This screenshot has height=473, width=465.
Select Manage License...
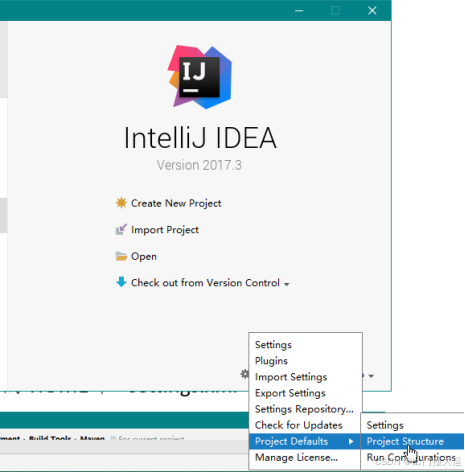[305, 457]
